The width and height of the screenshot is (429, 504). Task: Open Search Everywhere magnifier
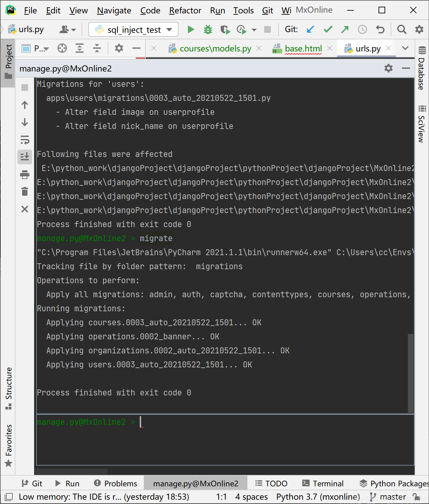[402, 29]
